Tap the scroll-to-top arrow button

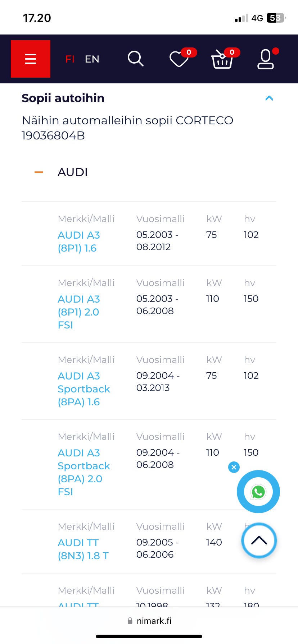[259, 540]
